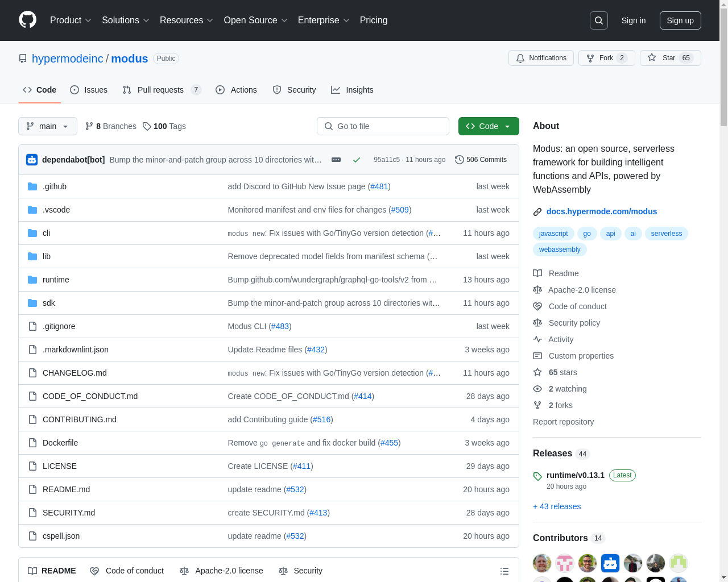This screenshot has width=728, height=582.
Task: Expand the Solutions menu
Action: (x=126, y=20)
